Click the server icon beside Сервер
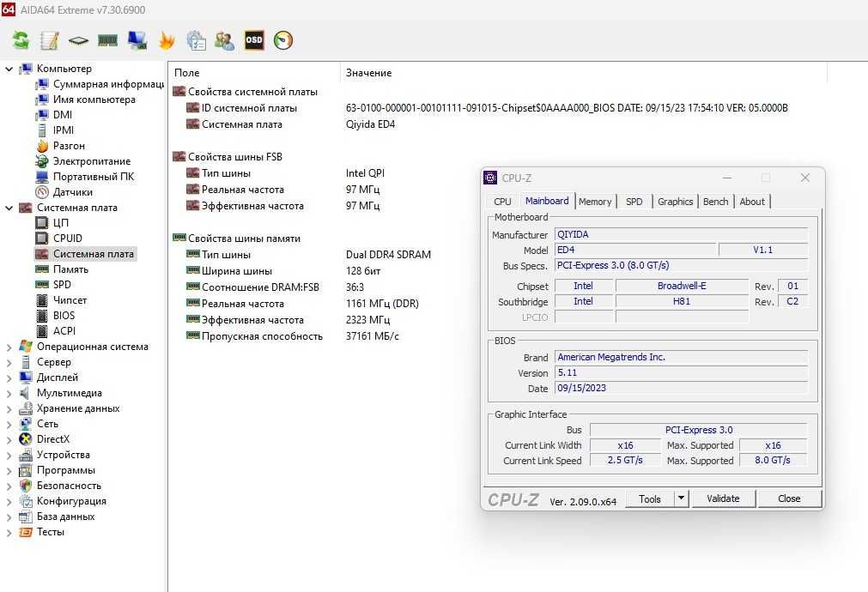This screenshot has height=592, width=868. pyautogui.click(x=26, y=362)
